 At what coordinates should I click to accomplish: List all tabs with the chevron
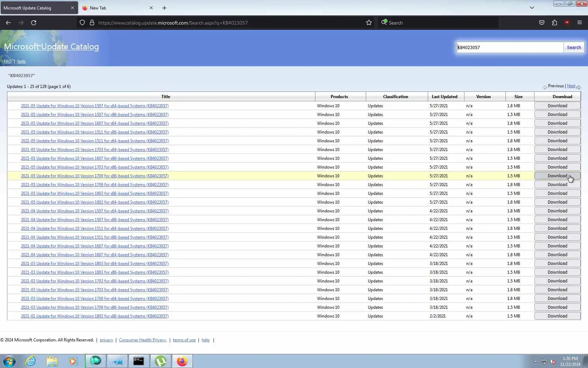point(532,8)
